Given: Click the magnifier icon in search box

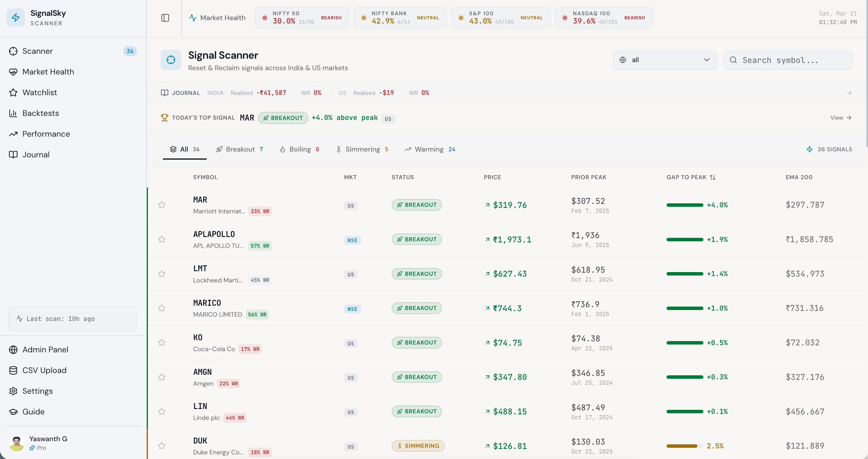Looking at the screenshot, I should (733, 60).
